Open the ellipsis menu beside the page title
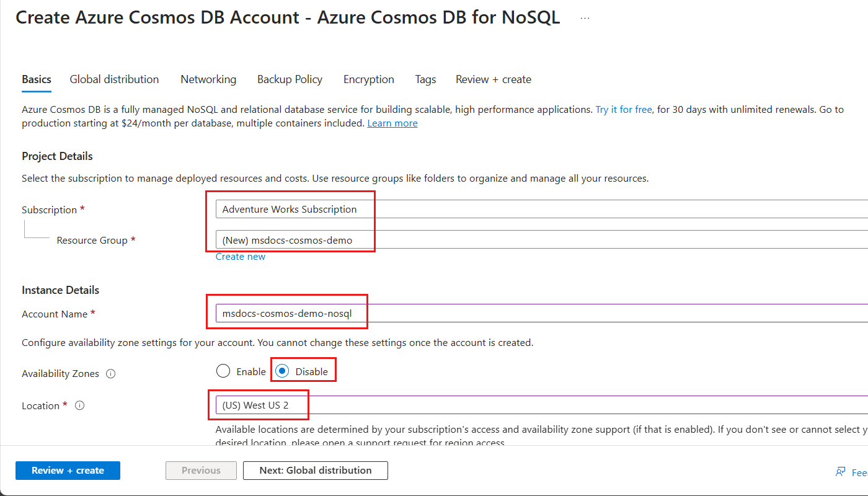The width and height of the screenshot is (868, 496). pyautogui.click(x=585, y=17)
